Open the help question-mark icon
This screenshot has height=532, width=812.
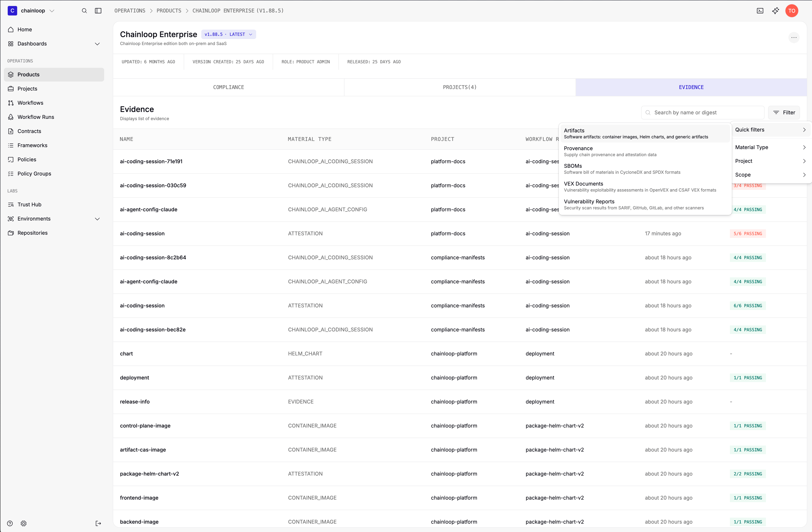10,523
